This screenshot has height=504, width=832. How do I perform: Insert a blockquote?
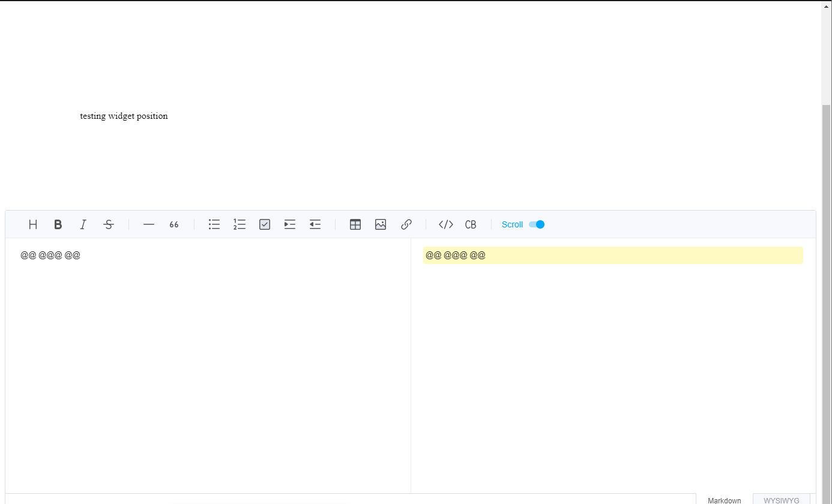point(173,224)
